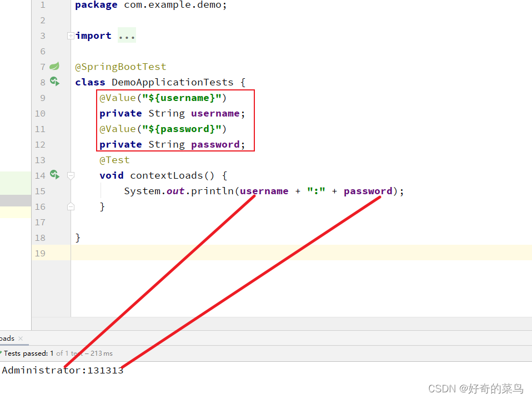Collapse the contextLoads method fold arrow
This screenshot has width=532, height=399.
pos(70,175)
